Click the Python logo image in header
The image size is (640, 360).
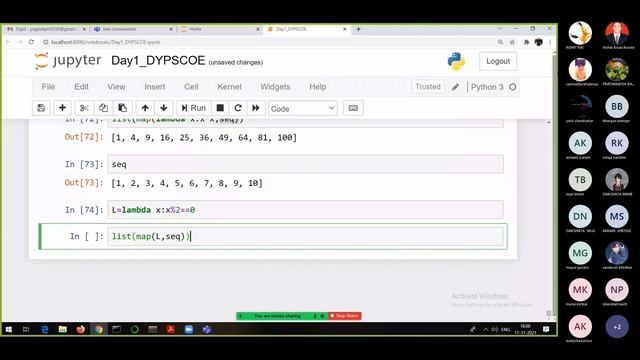(456, 61)
